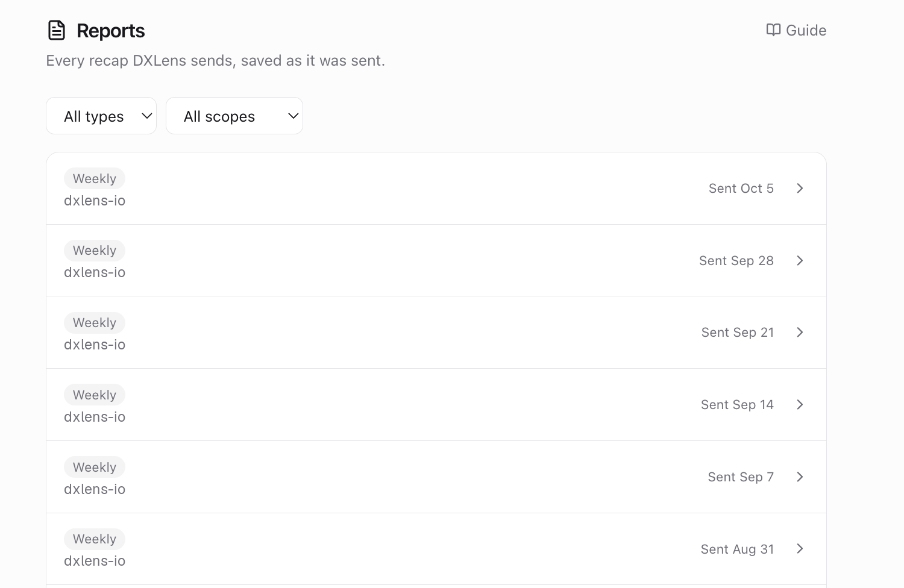Expand the All scopes dropdown
Screen dimensions: 904x588
pyautogui.click(x=234, y=116)
